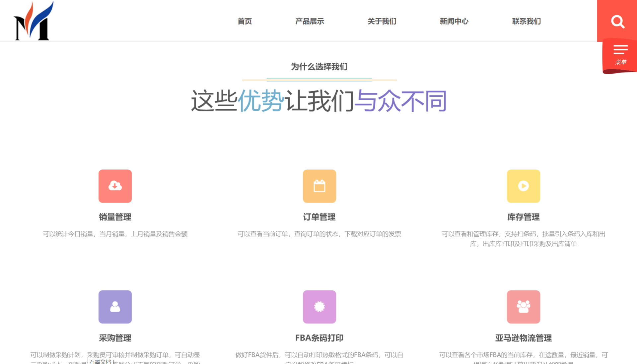Open 联系我们 navigation item

tap(526, 21)
